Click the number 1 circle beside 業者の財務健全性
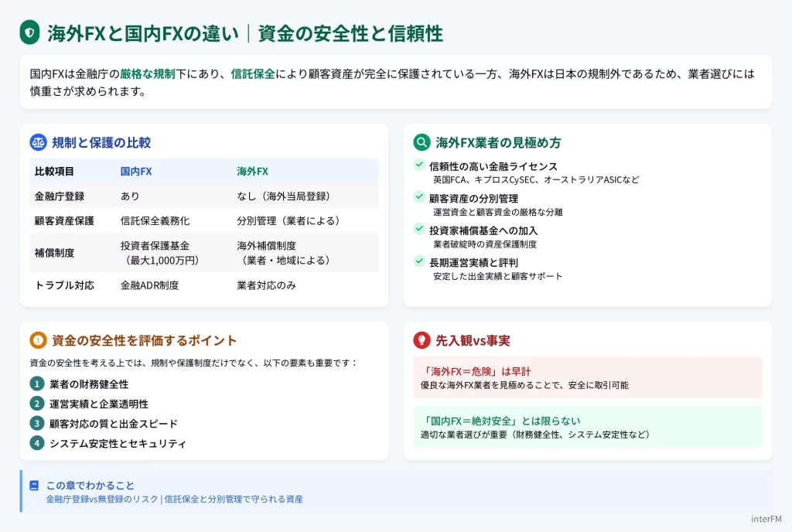This screenshot has height=532, width=792. coord(37,384)
